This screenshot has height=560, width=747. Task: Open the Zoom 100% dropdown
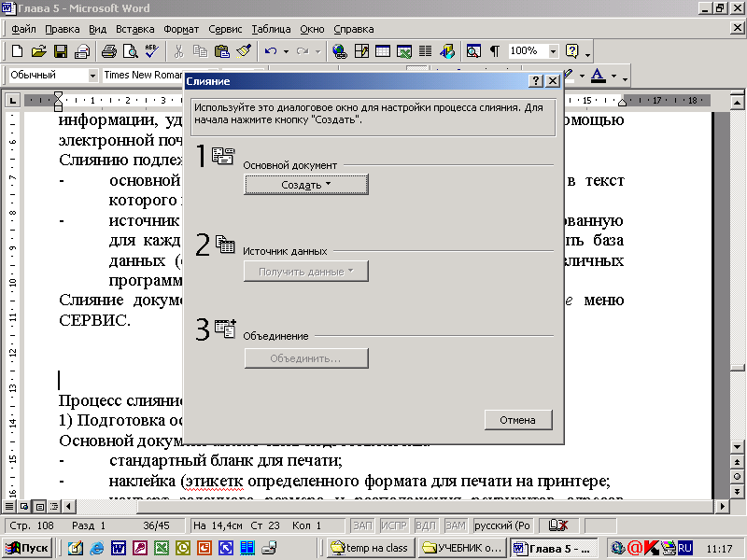point(553,51)
